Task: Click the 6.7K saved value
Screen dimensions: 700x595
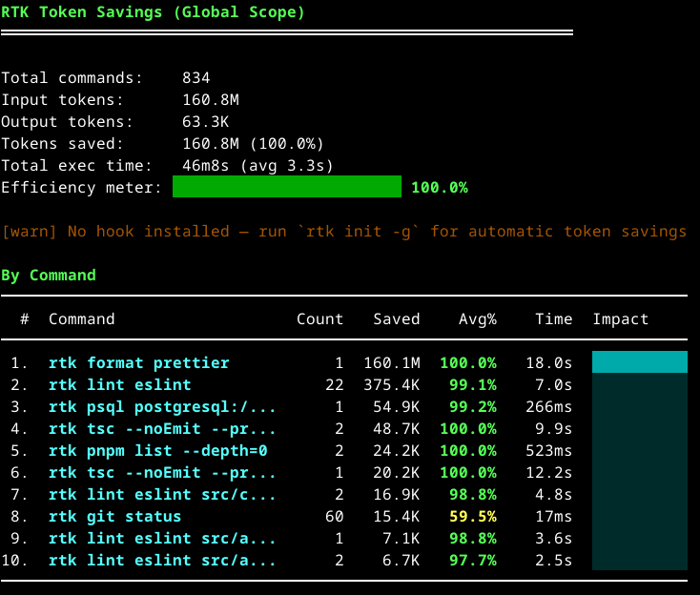Action: 401,560
